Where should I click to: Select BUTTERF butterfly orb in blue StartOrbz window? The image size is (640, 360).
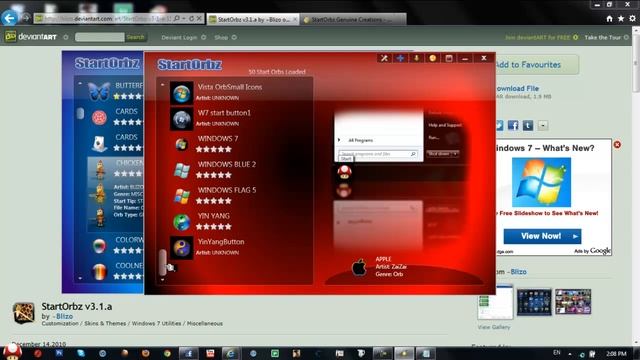pyautogui.click(x=99, y=91)
